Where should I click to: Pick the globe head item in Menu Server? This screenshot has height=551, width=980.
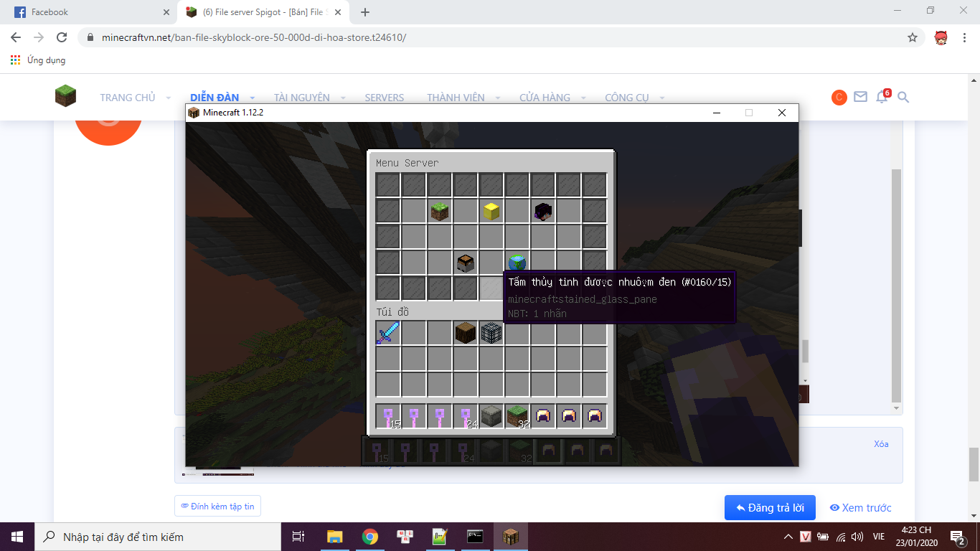[x=517, y=262]
